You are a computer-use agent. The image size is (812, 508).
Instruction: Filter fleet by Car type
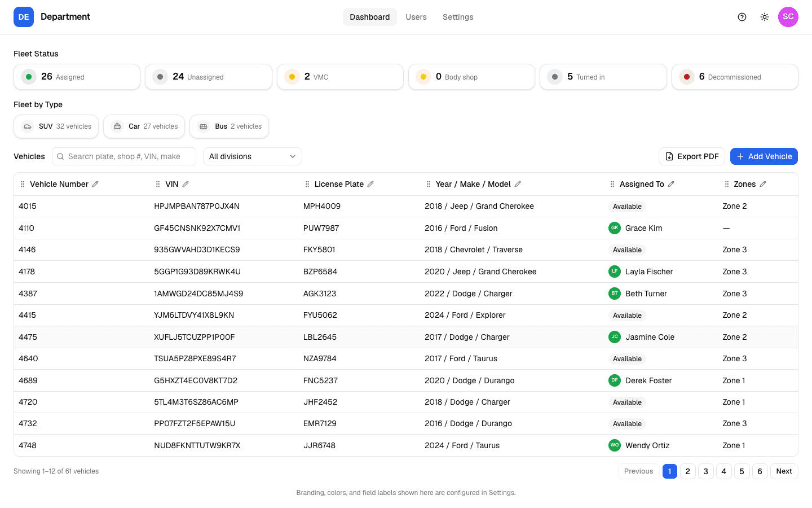(144, 126)
